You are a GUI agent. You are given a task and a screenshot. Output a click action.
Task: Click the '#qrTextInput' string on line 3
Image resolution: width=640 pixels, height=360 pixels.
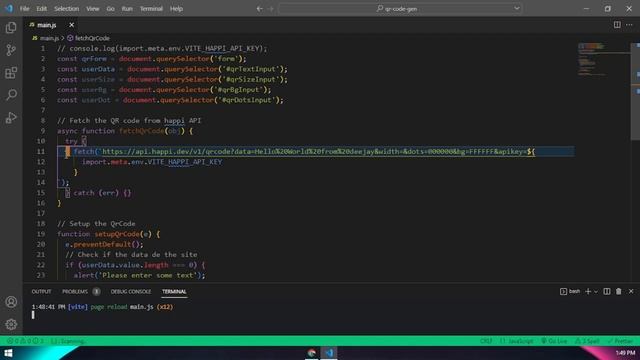click(251, 69)
